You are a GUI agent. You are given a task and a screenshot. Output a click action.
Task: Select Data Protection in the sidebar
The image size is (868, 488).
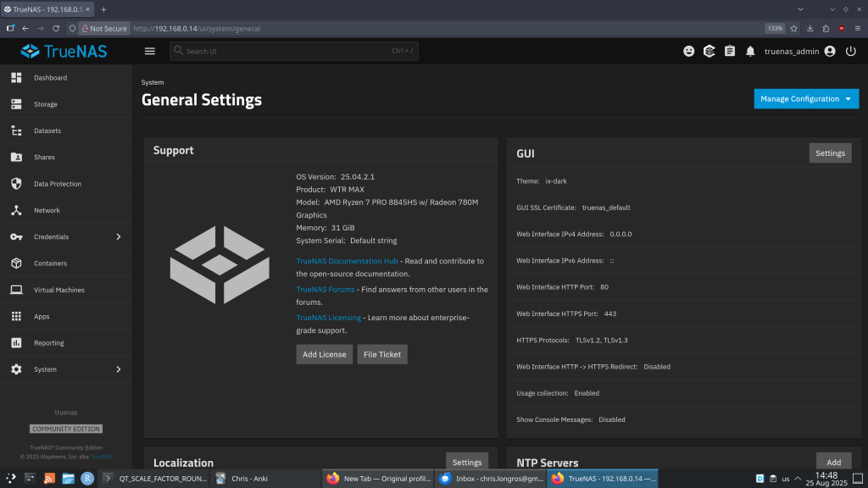point(58,184)
